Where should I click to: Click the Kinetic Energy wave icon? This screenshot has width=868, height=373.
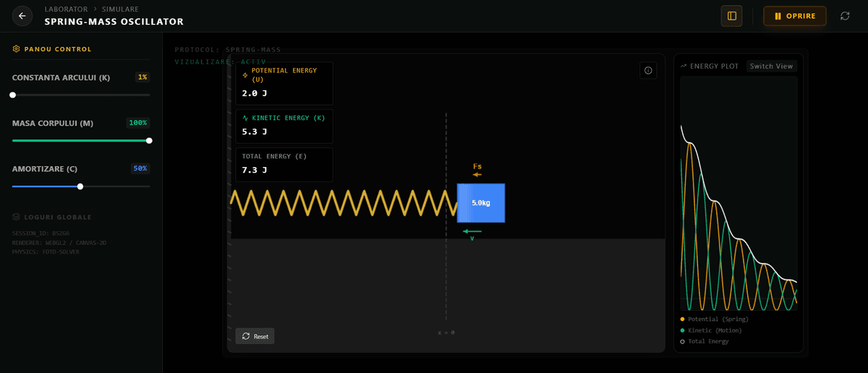245,118
